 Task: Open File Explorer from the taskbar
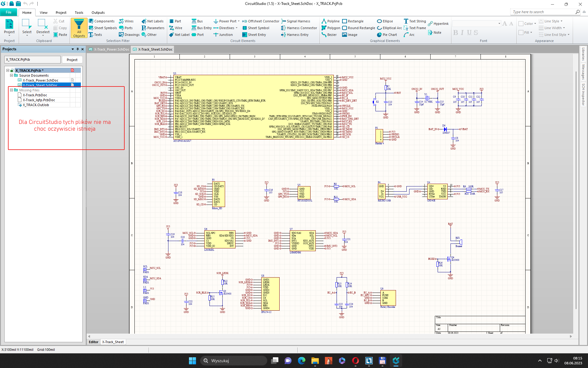(x=315, y=361)
